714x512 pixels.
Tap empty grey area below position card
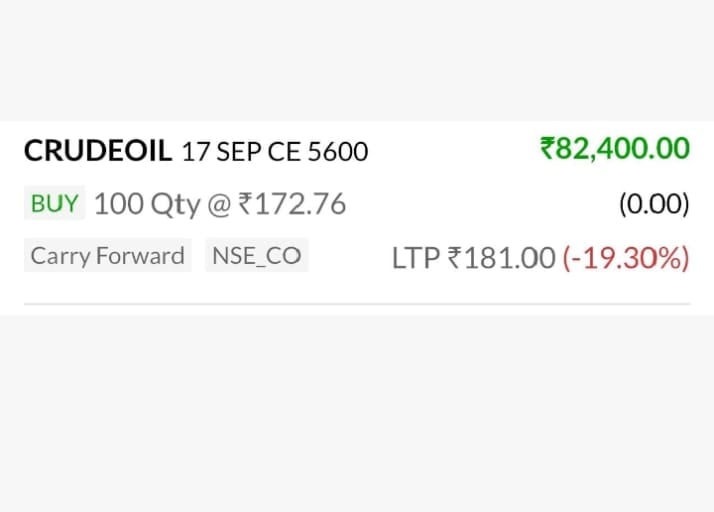click(x=356, y=420)
